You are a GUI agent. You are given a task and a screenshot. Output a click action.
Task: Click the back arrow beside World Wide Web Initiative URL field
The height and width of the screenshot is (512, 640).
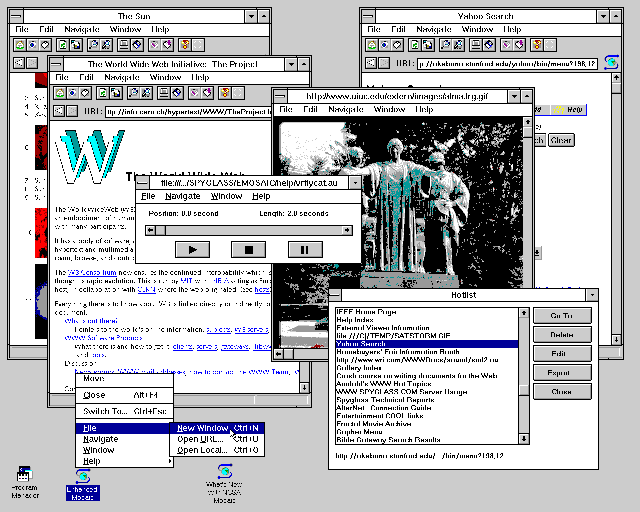click(x=59, y=111)
